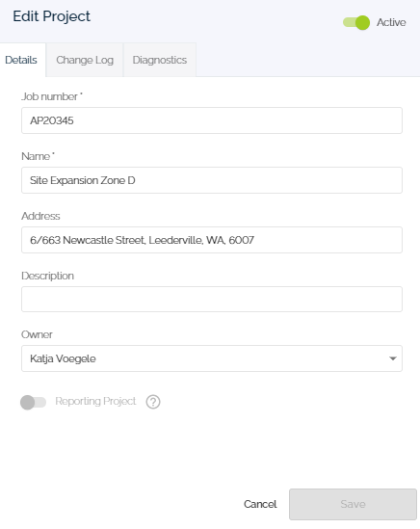Click into the project Name field
This screenshot has width=420, height=529.
pos(212,180)
